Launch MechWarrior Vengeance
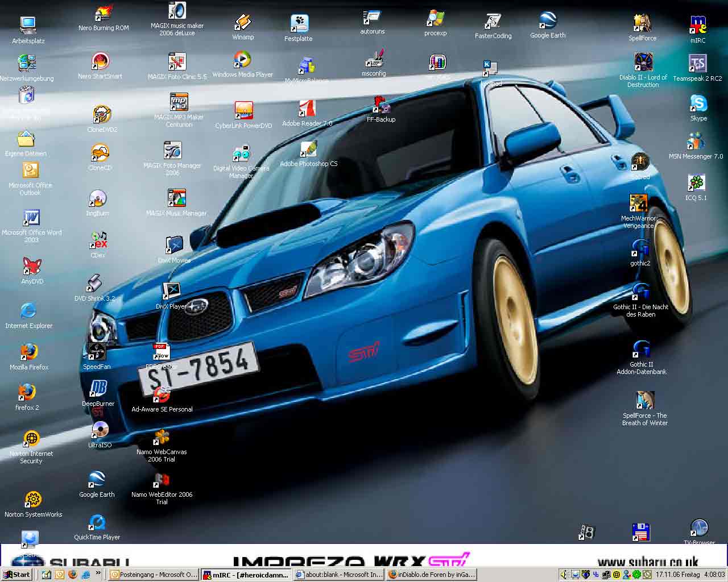The height and width of the screenshot is (582, 728). click(x=638, y=203)
